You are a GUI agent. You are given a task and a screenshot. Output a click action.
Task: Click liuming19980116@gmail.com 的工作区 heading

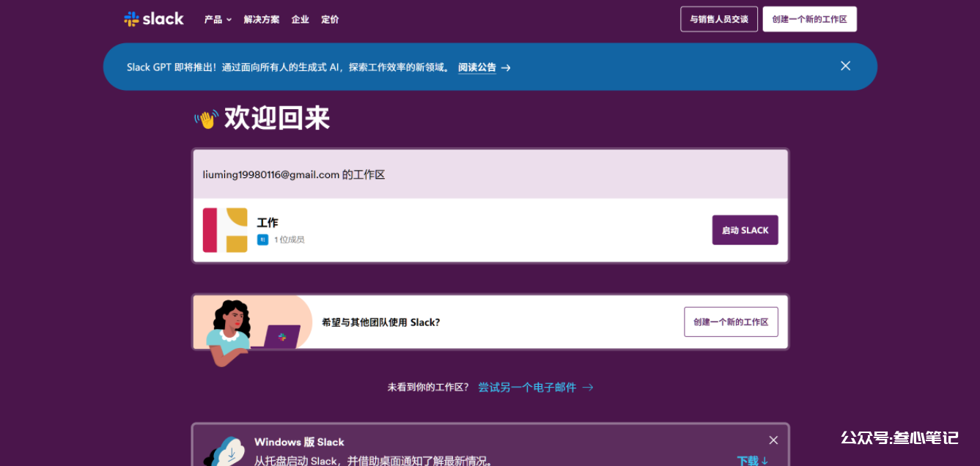pos(294,174)
